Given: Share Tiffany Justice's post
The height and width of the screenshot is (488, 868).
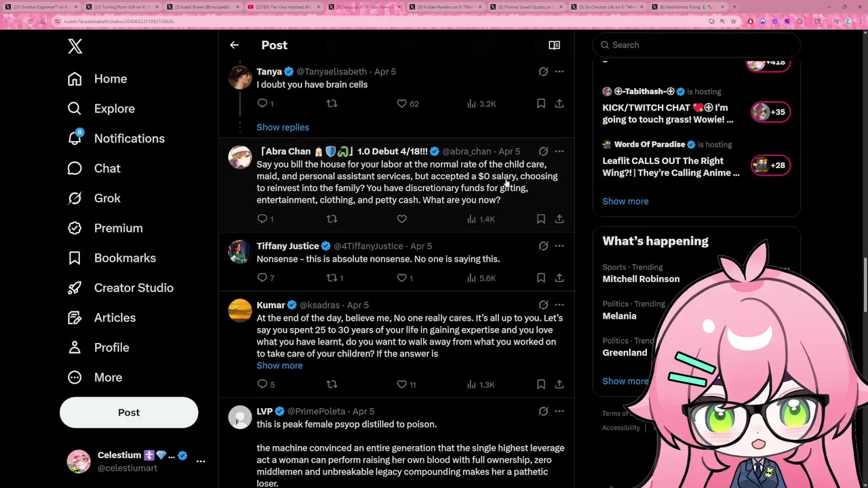Looking at the screenshot, I should click(559, 278).
